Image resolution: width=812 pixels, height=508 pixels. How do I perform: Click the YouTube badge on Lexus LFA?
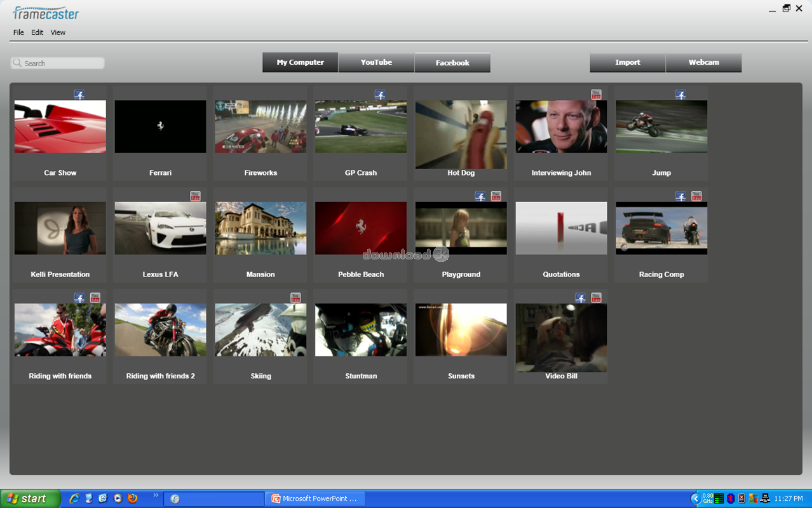point(195,196)
